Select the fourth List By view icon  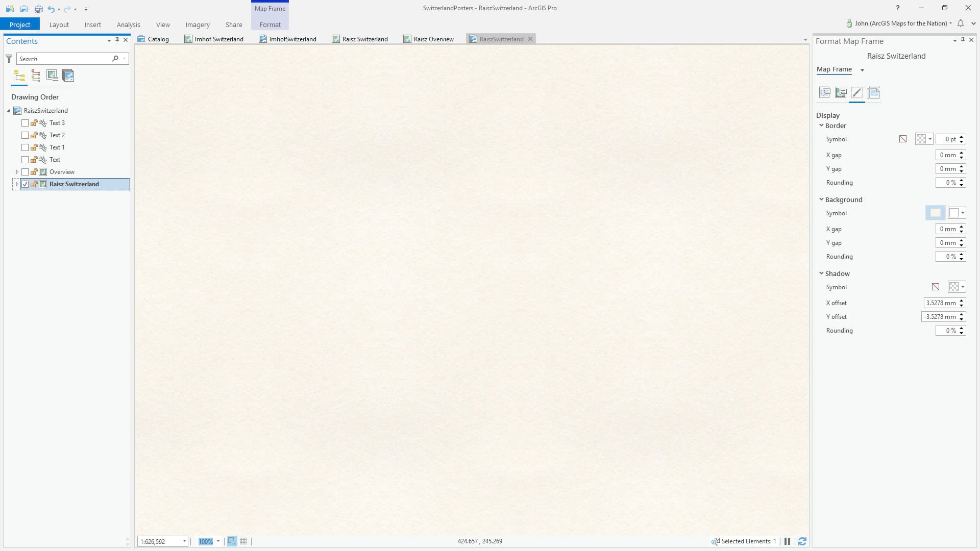click(x=68, y=76)
